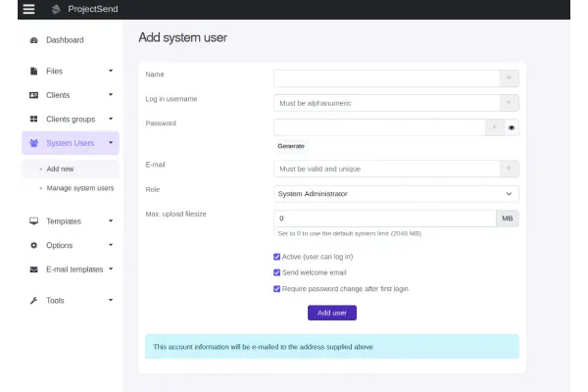This screenshot has width=588, height=392.
Task: Expand the Clients groups submenu arrow
Action: [111, 119]
